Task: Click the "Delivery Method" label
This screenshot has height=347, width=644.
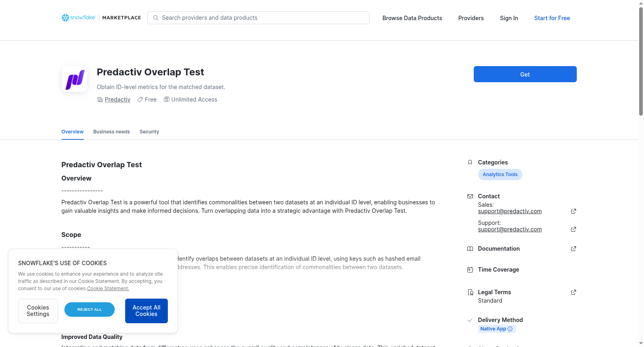Action: click(500, 320)
